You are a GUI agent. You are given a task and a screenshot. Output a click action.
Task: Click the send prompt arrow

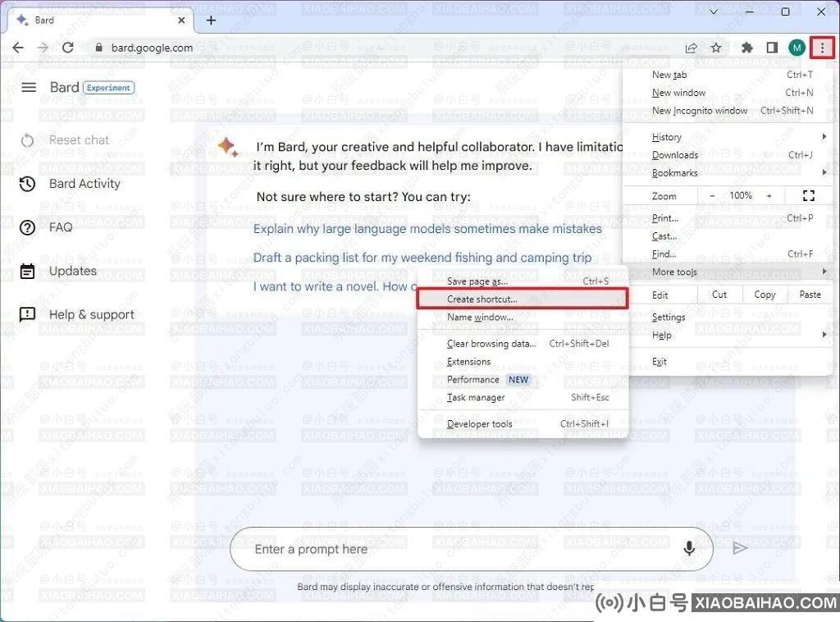click(740, 548)
